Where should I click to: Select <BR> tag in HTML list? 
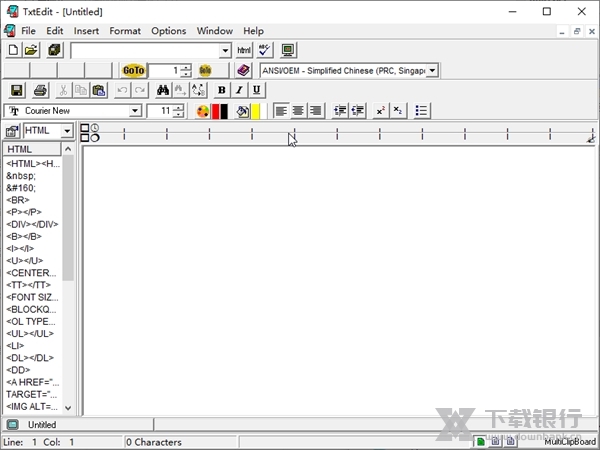[18, 199]
